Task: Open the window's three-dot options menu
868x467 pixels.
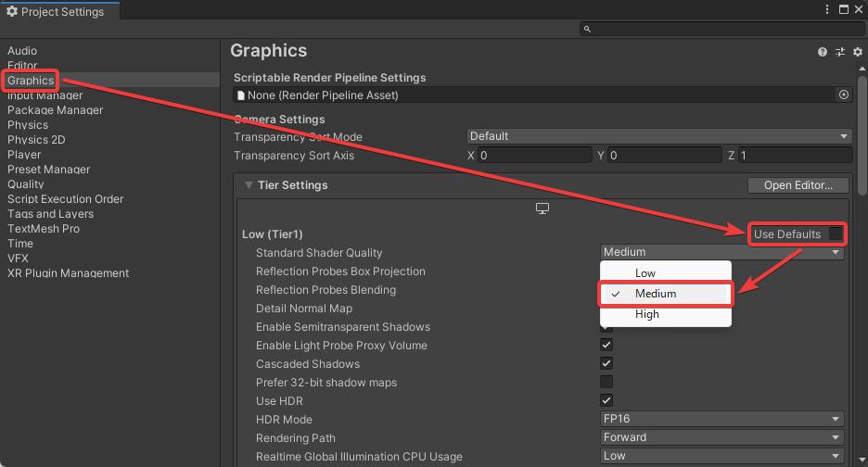Action: tap(828, 9)
